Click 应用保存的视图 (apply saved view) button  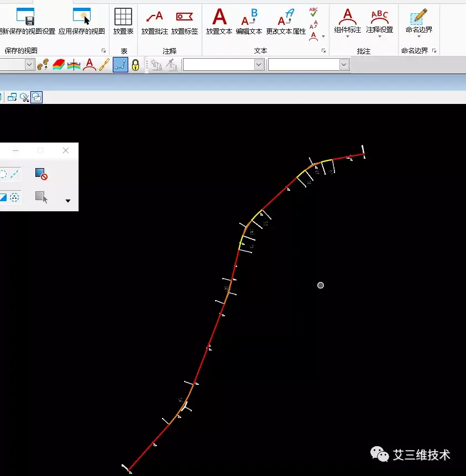pos(82,22)
